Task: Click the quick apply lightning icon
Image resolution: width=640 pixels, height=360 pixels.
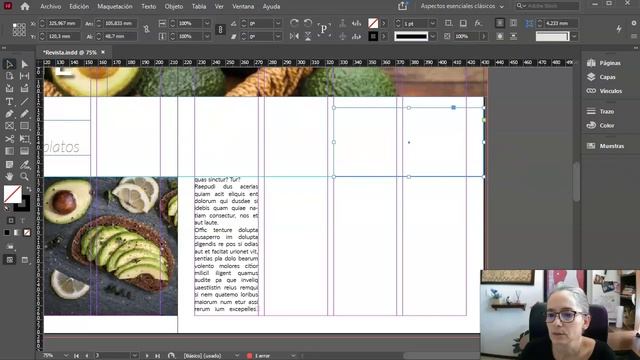Action: tap(619, 29)
